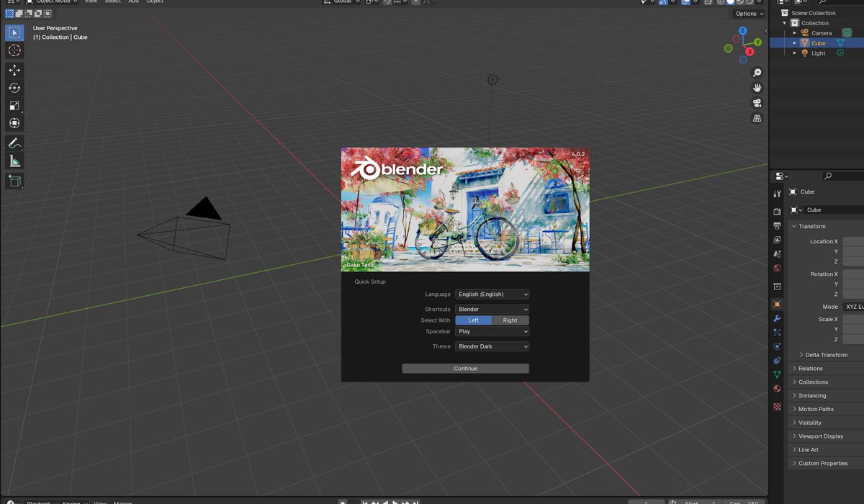Screen dimensions: 864x504
Task: Set selection mode to invert
Action: coord(37,14)
